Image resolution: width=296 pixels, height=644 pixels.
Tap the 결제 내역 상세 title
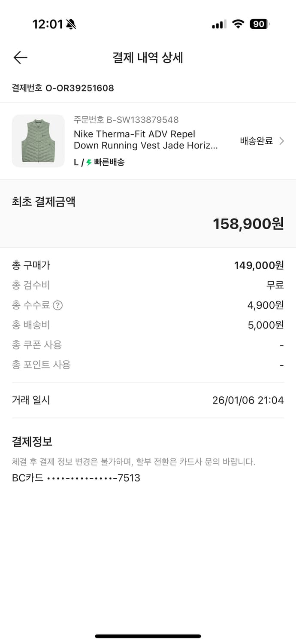click(x=148, y=58)
